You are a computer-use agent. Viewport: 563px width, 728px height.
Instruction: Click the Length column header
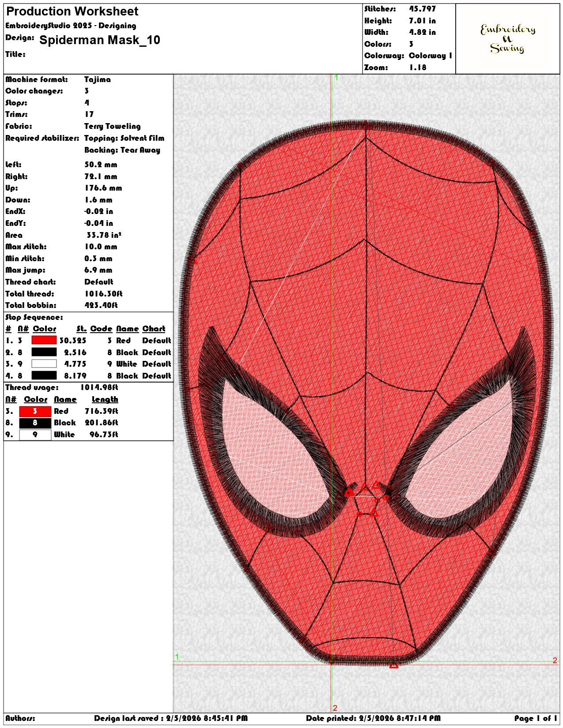[x=105, y=399]
